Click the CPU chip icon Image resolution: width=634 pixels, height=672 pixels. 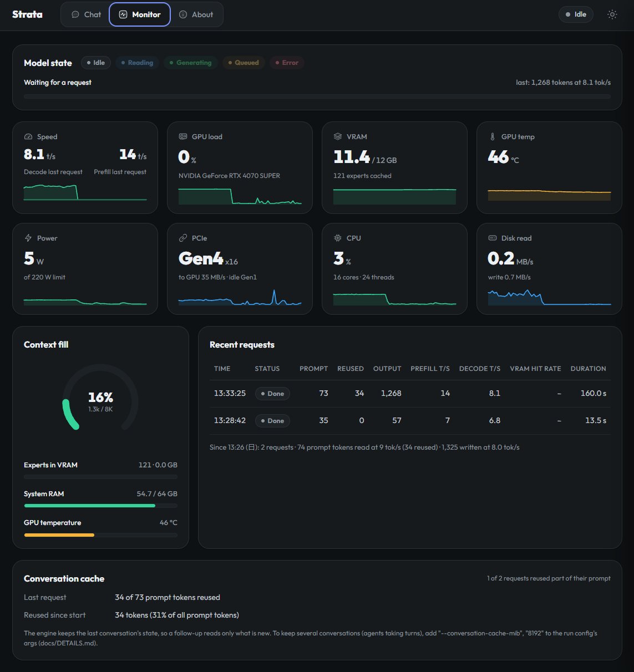point(338,238)
